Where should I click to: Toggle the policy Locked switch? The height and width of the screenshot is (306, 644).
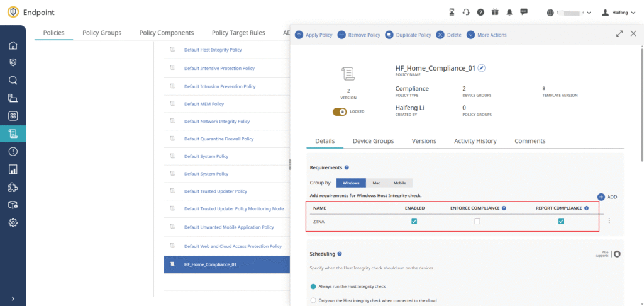pos(340,111)
